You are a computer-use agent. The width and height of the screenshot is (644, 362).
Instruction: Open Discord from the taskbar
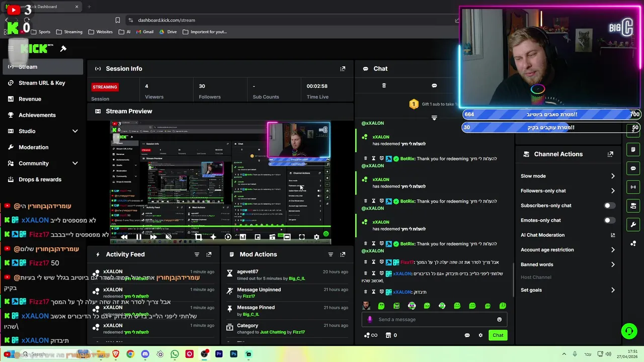[x=145, y=354]
